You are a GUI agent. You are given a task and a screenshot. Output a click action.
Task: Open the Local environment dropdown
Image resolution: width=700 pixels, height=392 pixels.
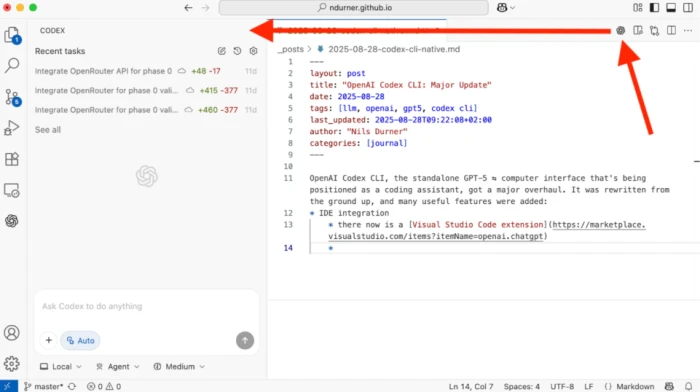point(61,367)
